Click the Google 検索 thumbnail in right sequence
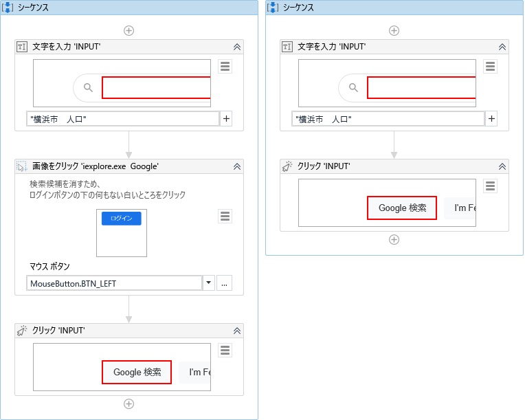The width and height of the screenshot is (525, 420). pos(402,208)
